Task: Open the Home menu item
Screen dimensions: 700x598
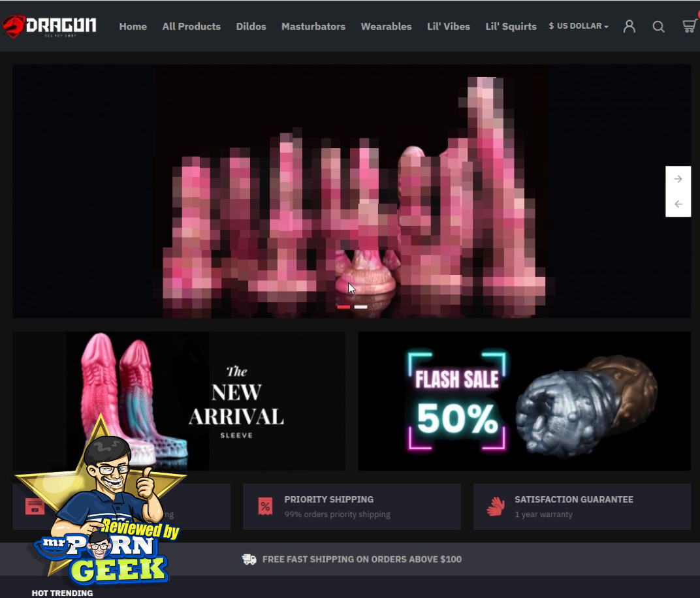Action: pos(133,27)
